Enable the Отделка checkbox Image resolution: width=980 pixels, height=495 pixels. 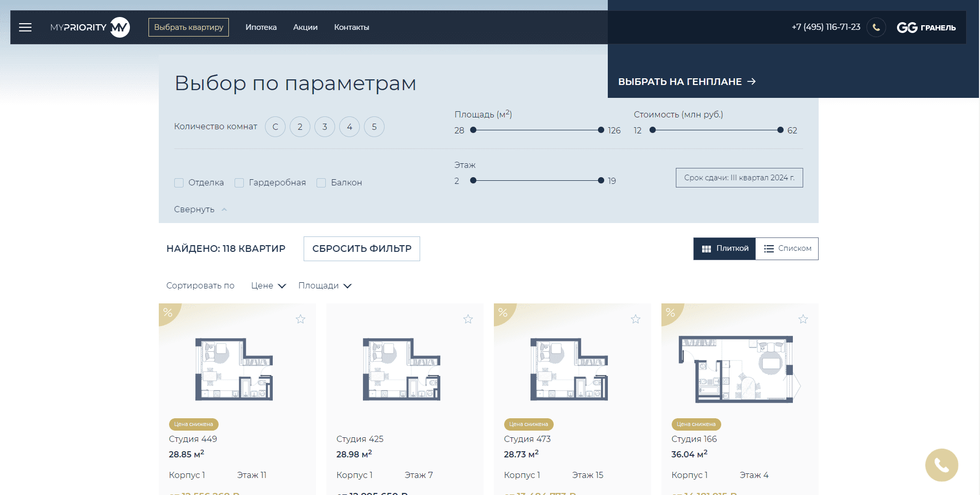tap(179, 183)
